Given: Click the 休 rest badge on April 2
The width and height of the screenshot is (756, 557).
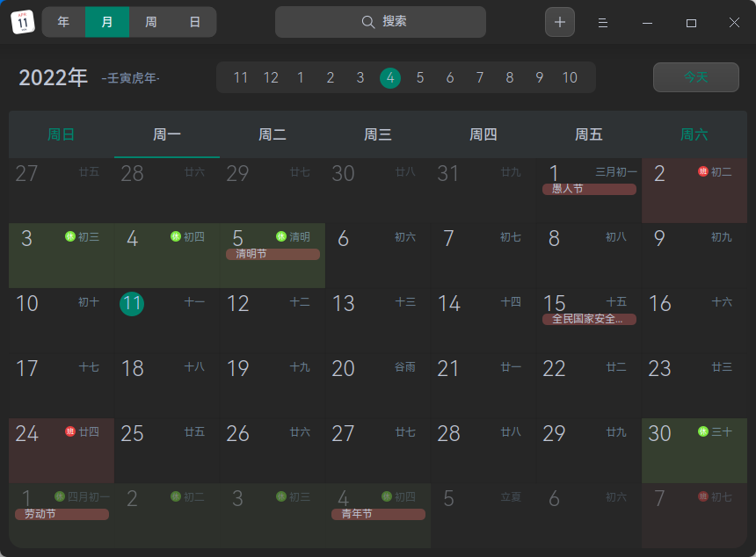Looking at the screenshot, I should tap(703, 172).
